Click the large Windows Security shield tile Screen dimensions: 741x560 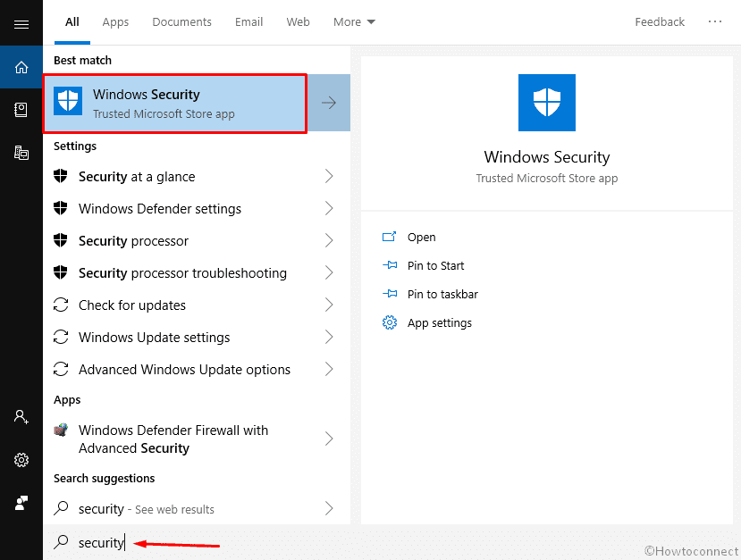pos(547,103)
